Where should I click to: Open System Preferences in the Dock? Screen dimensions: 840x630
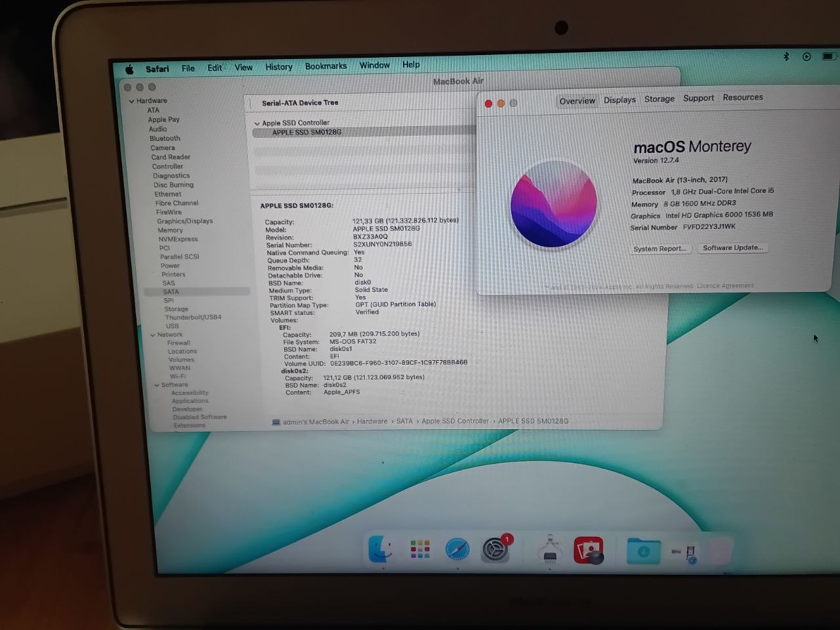point(495,550)
